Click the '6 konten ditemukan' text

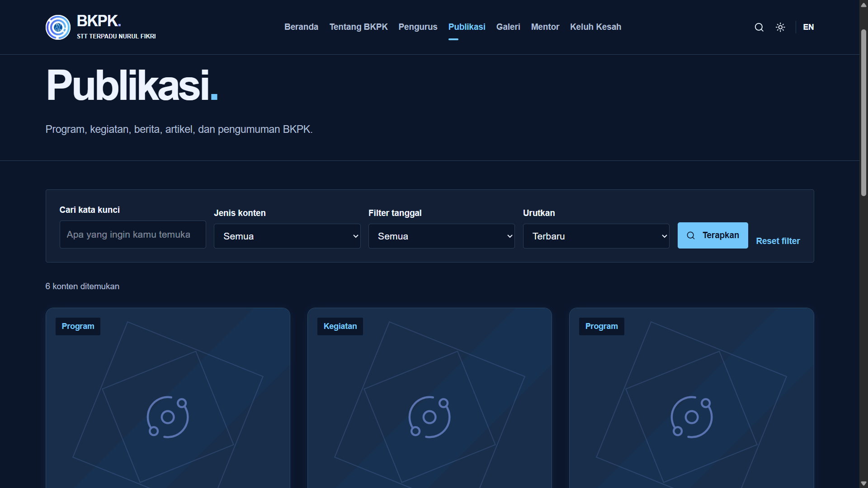click(x=82, y=286)
